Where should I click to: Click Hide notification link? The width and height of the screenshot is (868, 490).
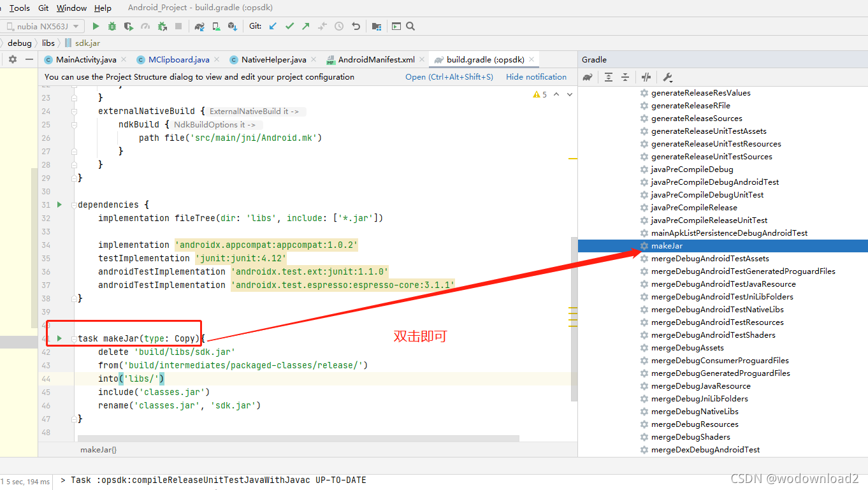[536, 77]
